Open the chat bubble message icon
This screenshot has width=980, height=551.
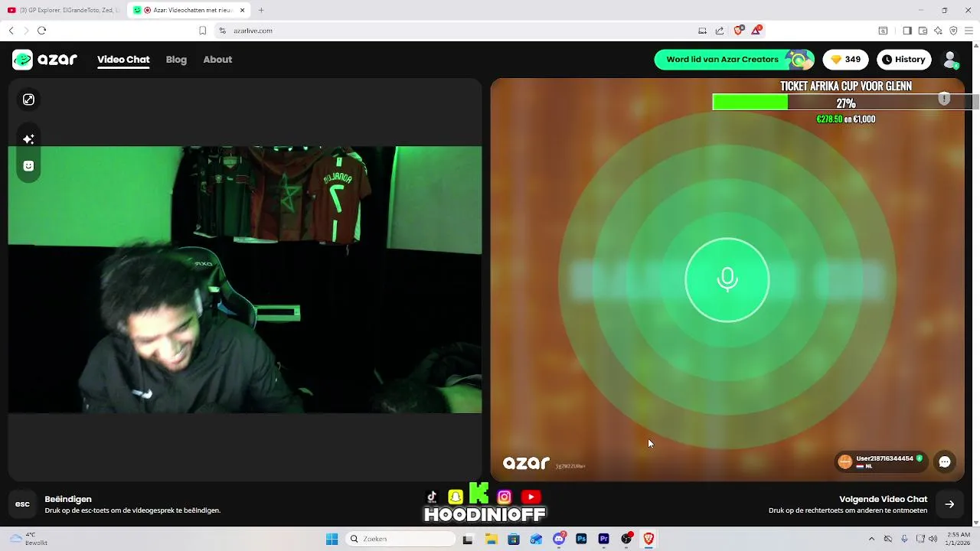pos(945,461)
